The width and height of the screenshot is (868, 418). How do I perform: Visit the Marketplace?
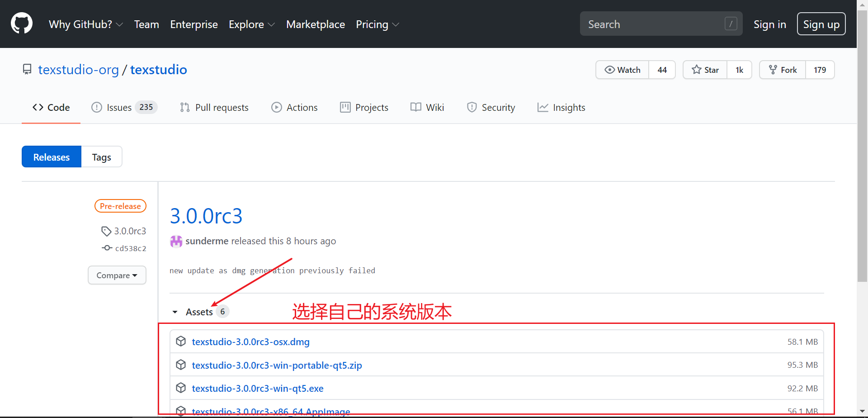316,24
